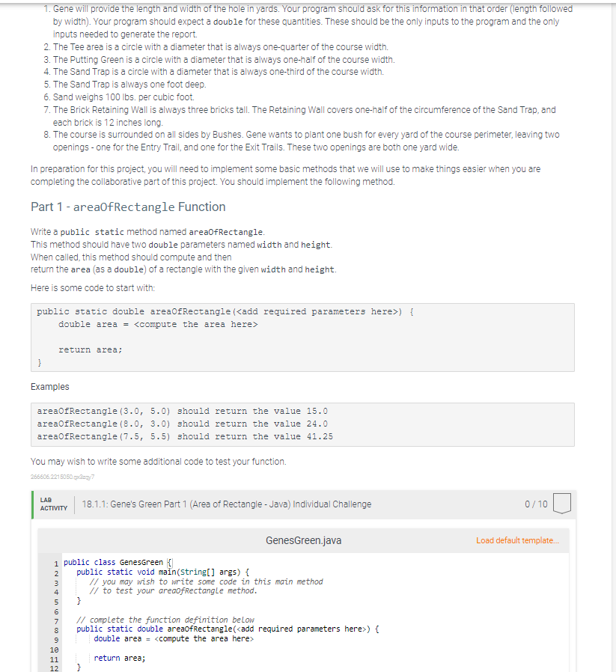
Task: Click list item "The Putting Green is a circle"
Action: (224, 60)
